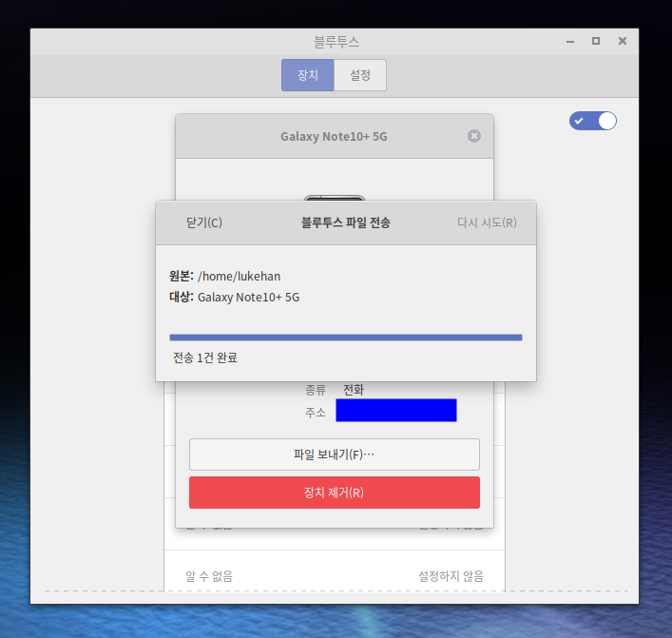Toggle the Bluetooth power switch
The height and width of the screenshot is (638, 672).
(593, 121)
